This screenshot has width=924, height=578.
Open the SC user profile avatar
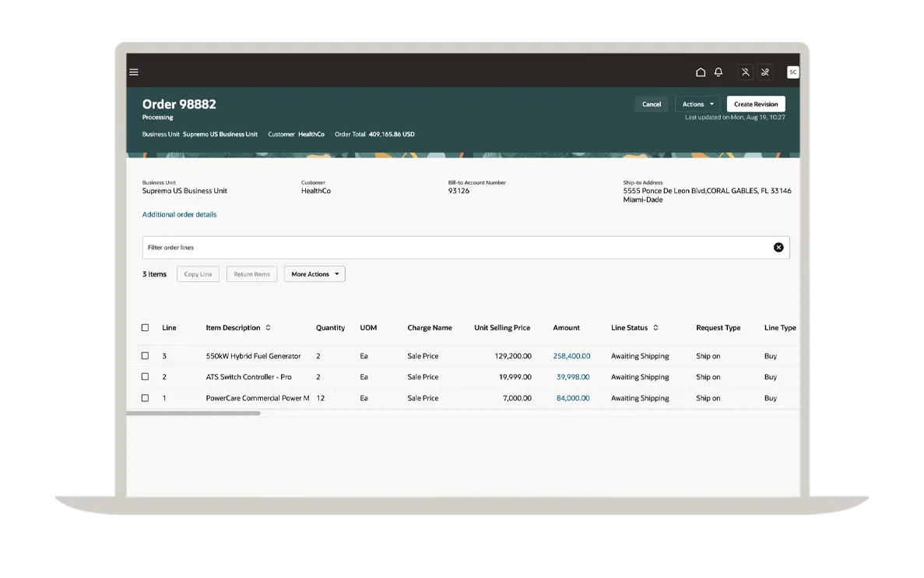(x=792, y=72)
